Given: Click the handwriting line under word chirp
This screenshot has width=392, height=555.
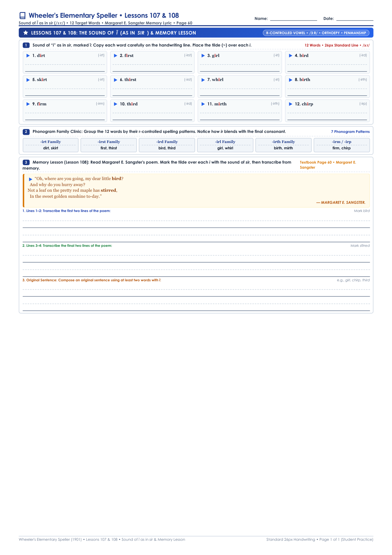Looking at the screenshot, I should (327, 116).
